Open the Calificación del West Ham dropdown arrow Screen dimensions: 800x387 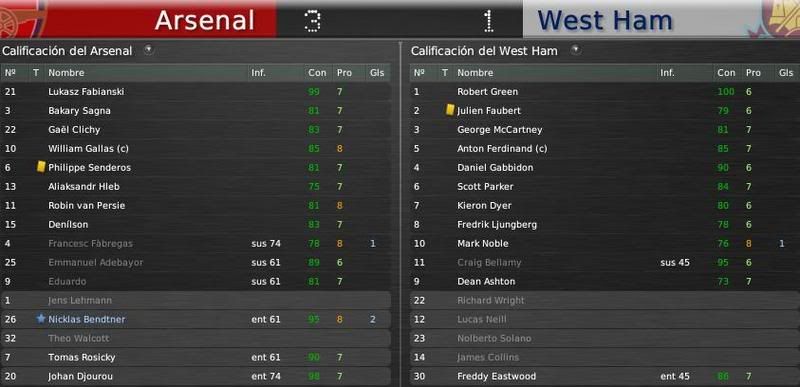(x=576, y=50)
